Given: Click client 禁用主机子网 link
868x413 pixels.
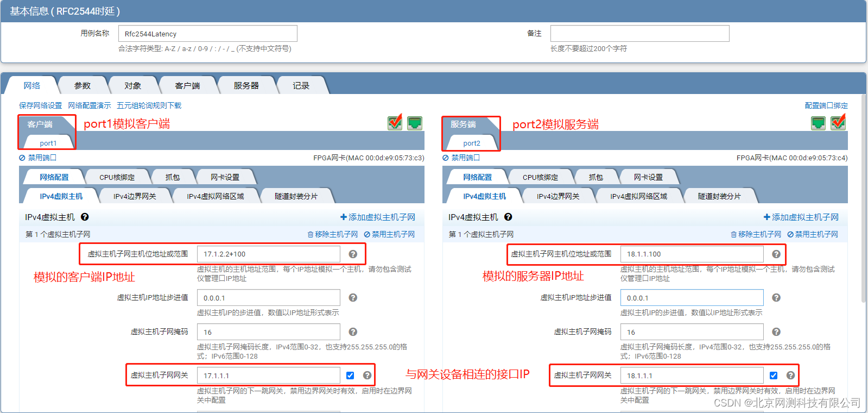Looking at the screenshot, I should (x=389, y=234).
